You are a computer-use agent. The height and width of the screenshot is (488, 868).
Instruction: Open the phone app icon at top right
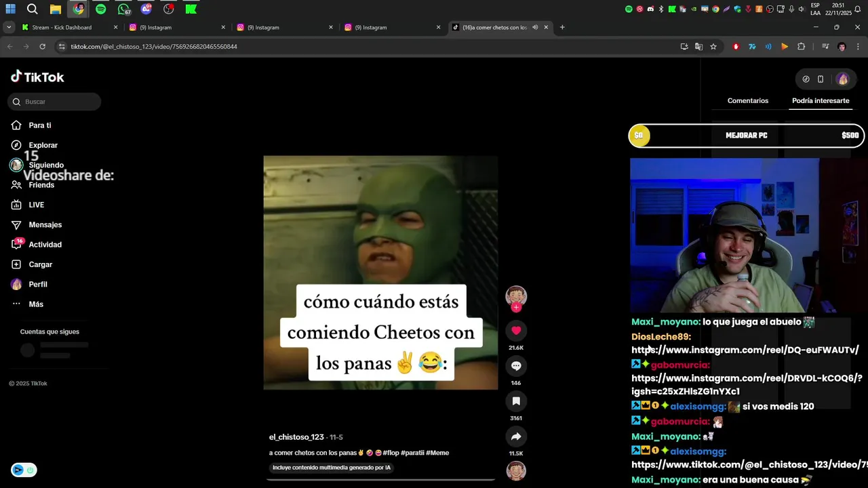821,79
